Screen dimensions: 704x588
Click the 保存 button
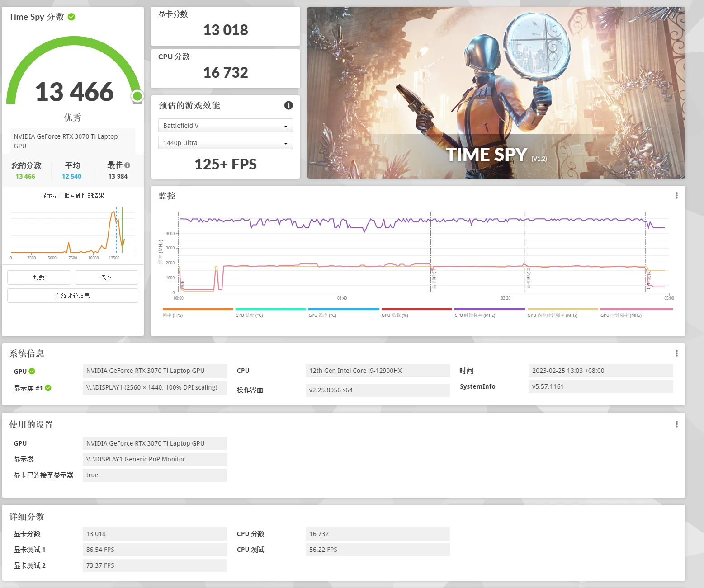(106, 278)
